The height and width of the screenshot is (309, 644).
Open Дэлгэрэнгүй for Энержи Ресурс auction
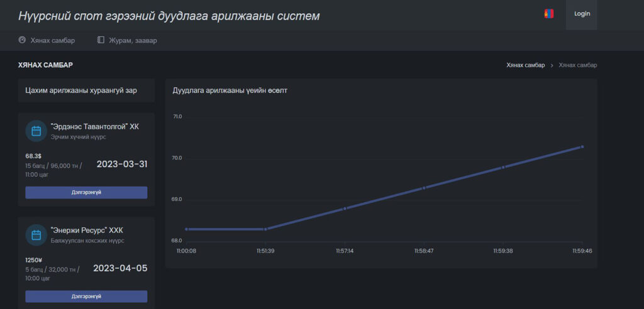pos(86,296)
